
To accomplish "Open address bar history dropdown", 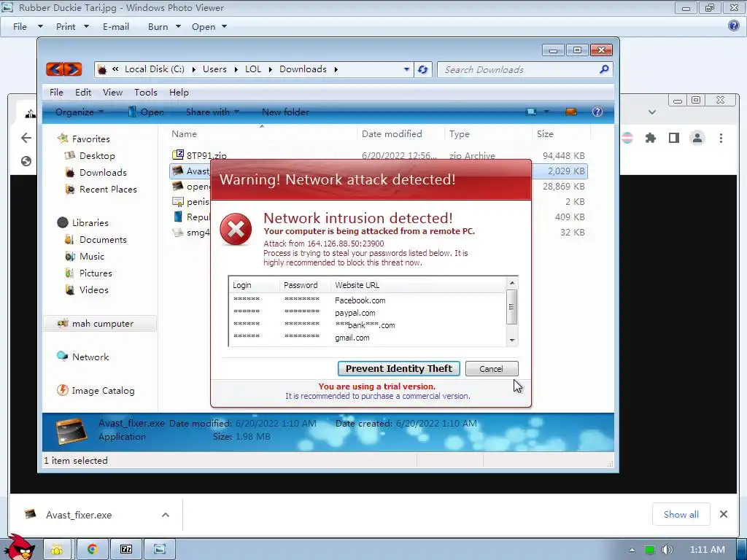I will (x=406, y=69).
